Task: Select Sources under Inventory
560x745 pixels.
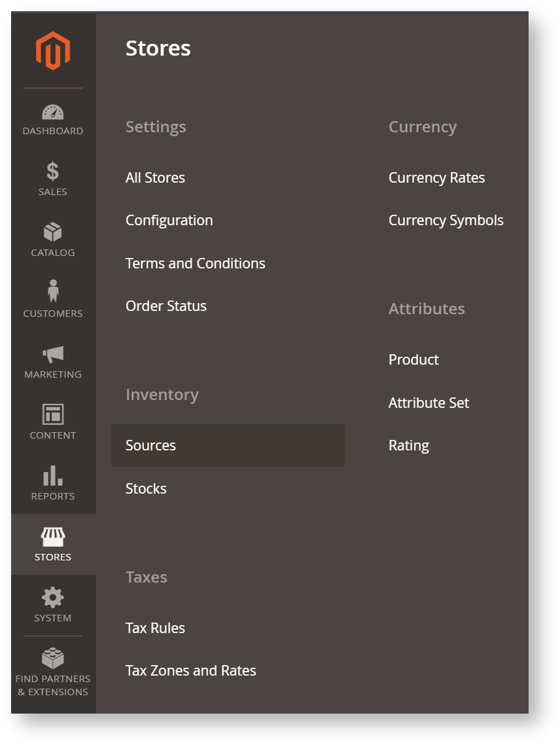Action: pyautogui.click(x=150, y=446)
